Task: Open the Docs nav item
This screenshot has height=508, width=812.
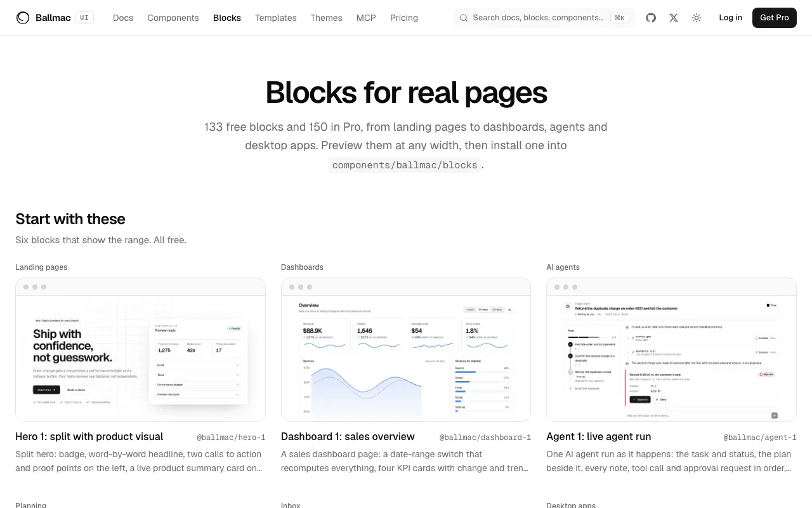Action: 123,18
